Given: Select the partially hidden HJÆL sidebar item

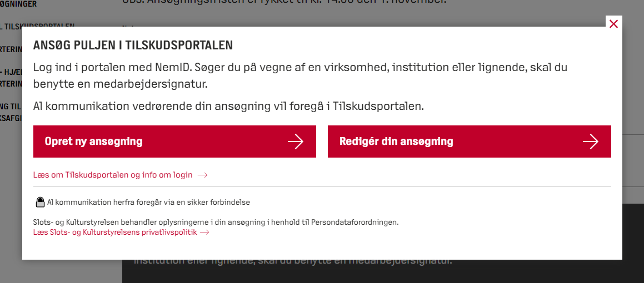Looking at the screenshot, I should pyautogui.click(x=11, y=73).
